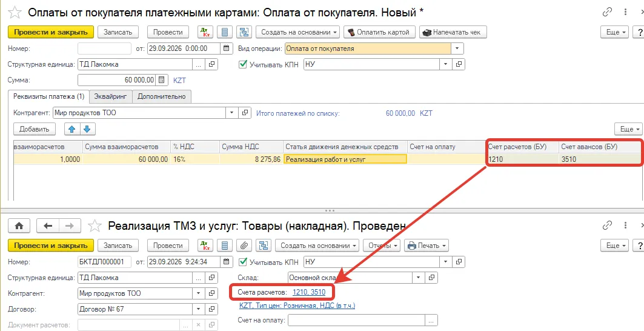Open Основной склад warehouse card
Screen dimensions: 644x331
(x=432, y=278)
